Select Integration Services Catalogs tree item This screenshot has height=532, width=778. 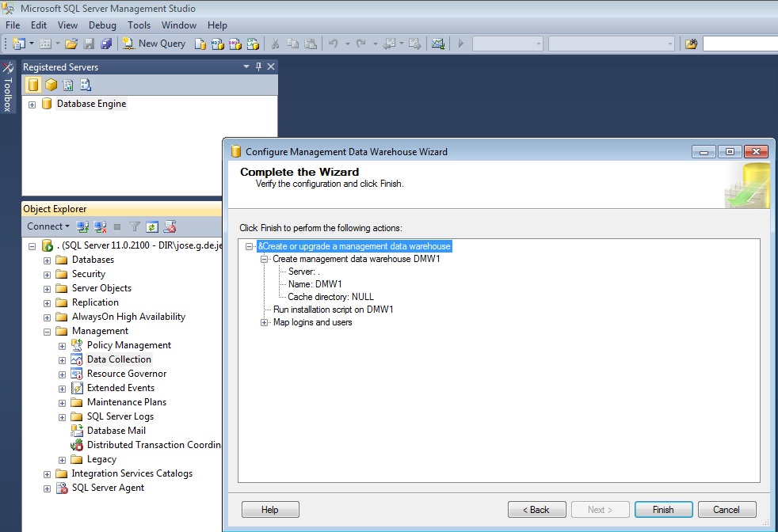(132, 473)
